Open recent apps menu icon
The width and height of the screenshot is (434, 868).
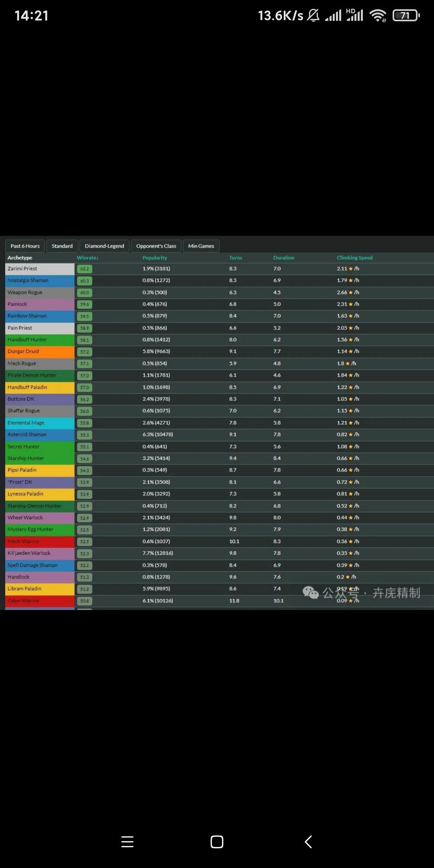click(x=127, y=841)
